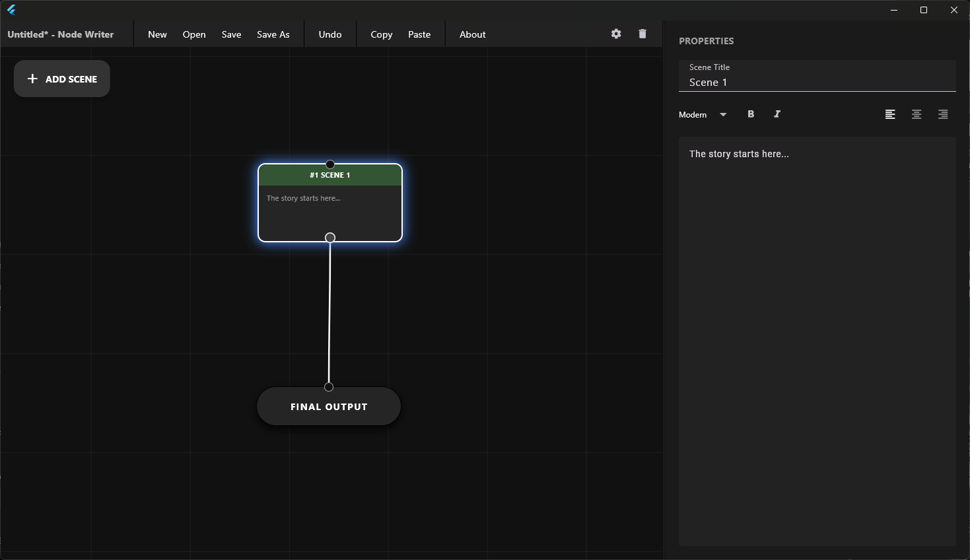This screenshot has height=560, width=970.
Task: Select the Final Output node
Action: [329, 407]
